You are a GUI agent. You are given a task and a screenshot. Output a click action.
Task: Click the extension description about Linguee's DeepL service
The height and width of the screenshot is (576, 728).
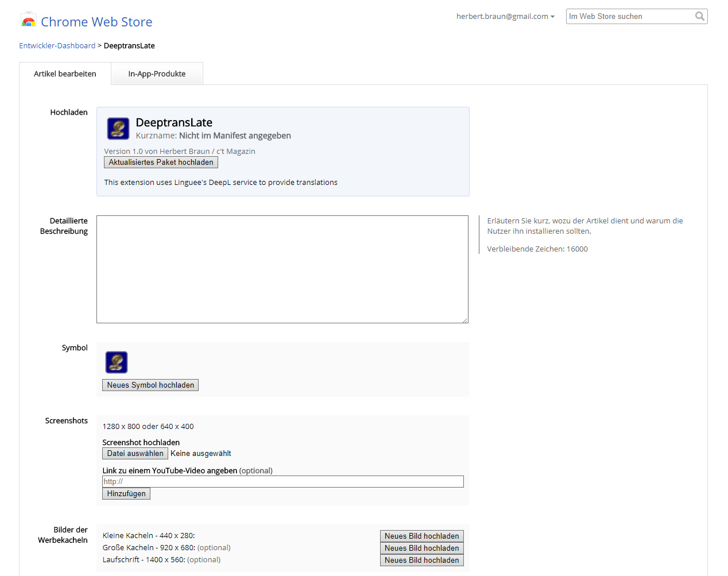coord(221,182)
